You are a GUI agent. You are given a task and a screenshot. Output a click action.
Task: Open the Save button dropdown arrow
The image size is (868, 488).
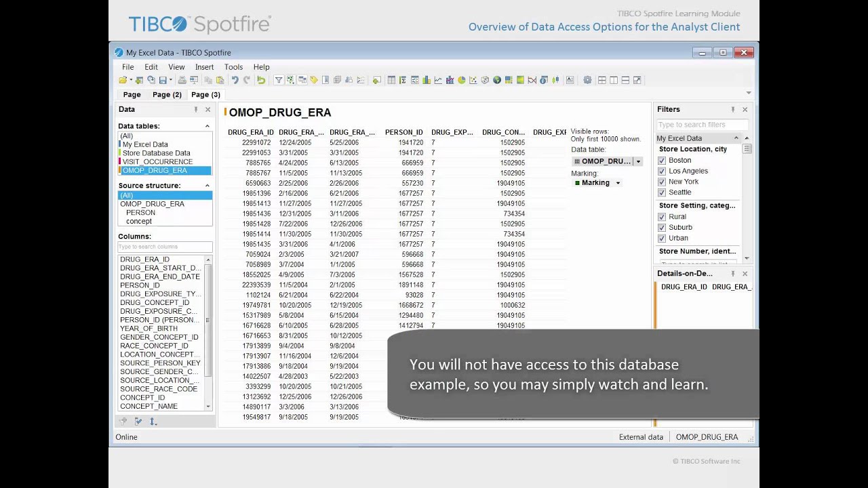[171, 80]
